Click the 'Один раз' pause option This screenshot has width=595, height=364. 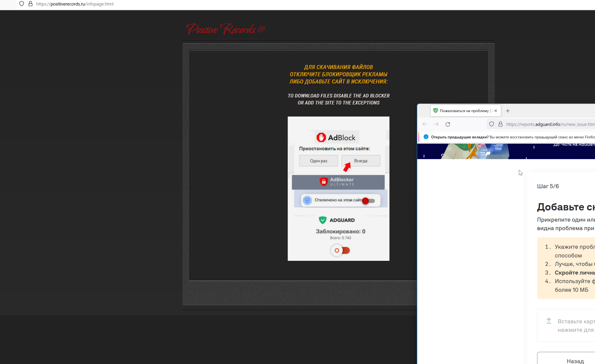tap(318, 161)
